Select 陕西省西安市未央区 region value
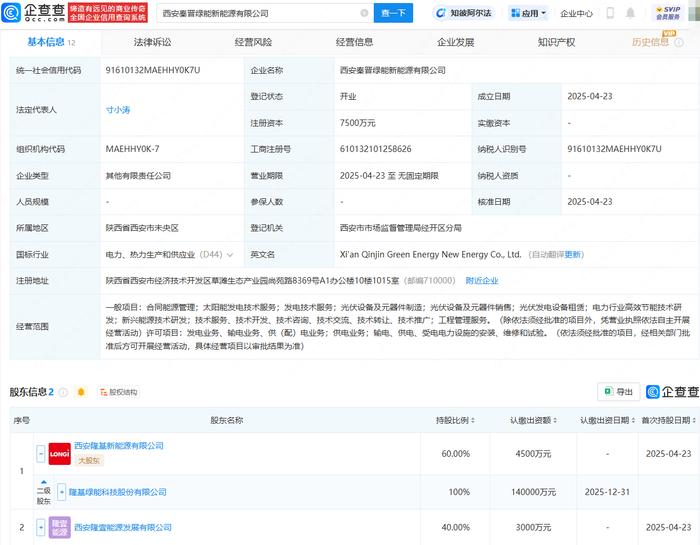700x545 pixels. 142,228
